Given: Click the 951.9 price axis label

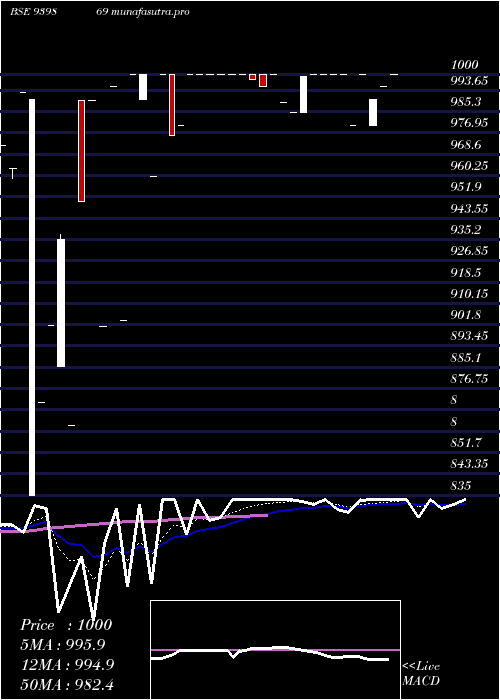Looking at the screenshot, I should click(x=466, y=187).
